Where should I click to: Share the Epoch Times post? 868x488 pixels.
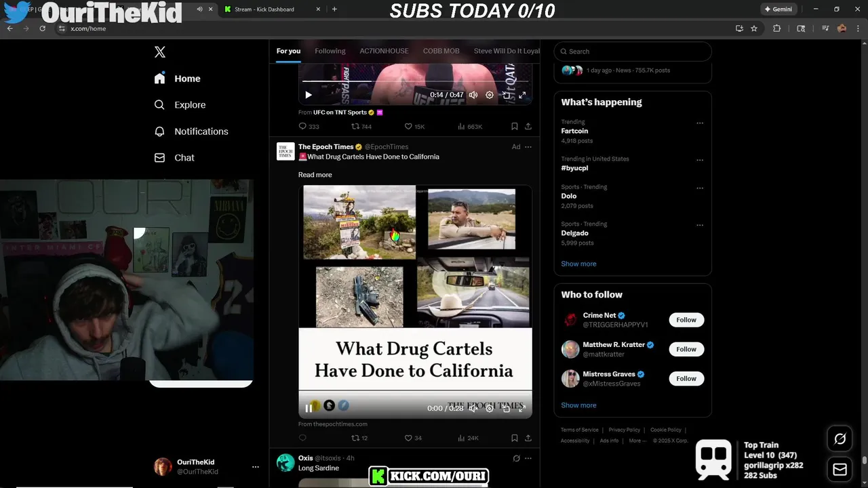click(x=528, y=439)
